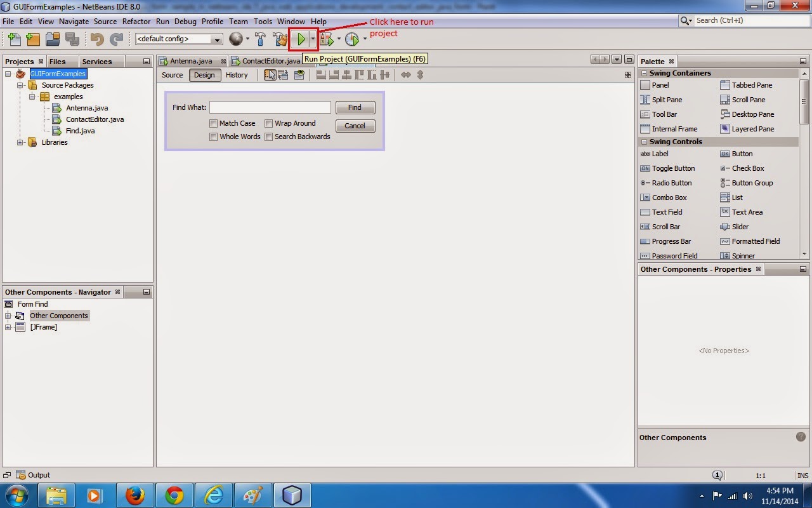Open the Refactor menu

[136, 21]
